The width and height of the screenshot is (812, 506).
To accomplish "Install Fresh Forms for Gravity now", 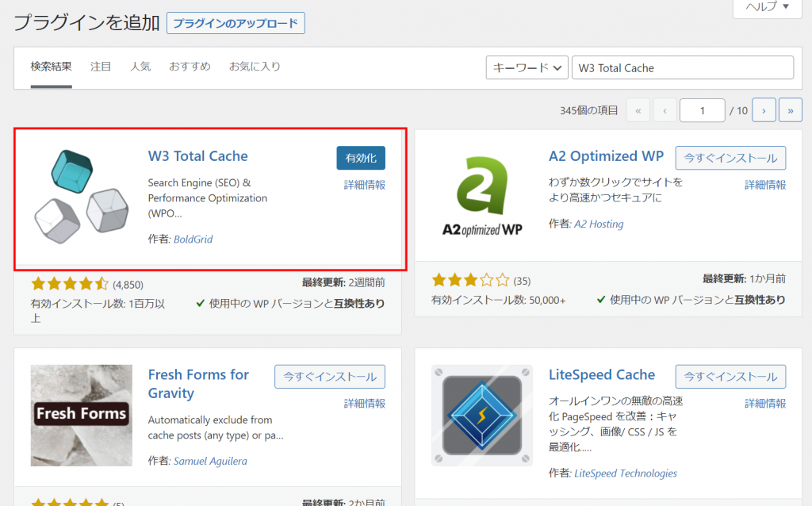I will click(x=330, y=377).
